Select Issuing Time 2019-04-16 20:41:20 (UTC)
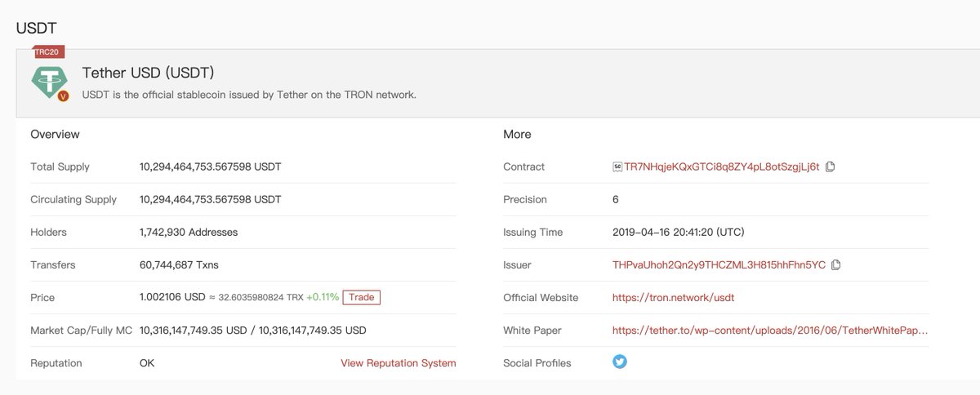 pos(678,232)
